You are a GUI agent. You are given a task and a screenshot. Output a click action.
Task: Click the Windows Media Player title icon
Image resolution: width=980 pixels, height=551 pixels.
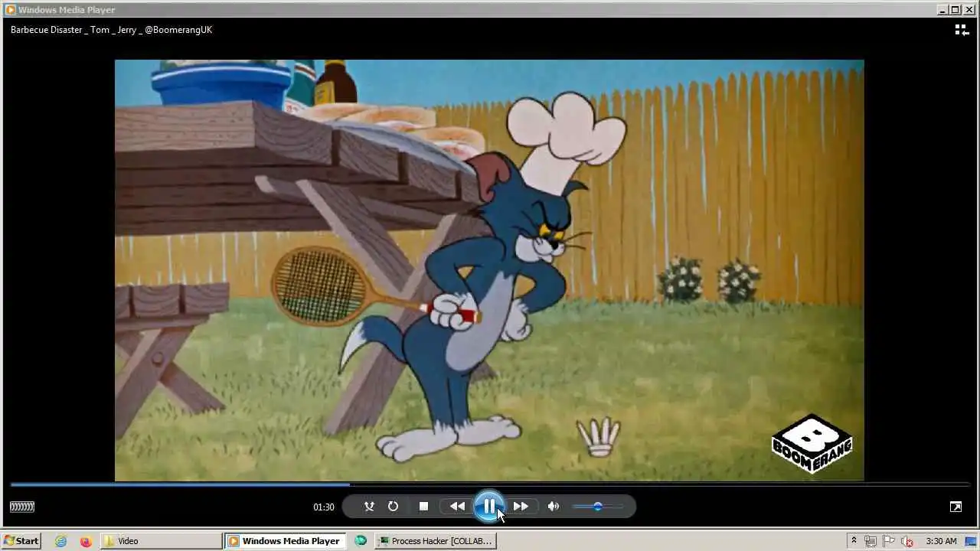pos(10,10)
